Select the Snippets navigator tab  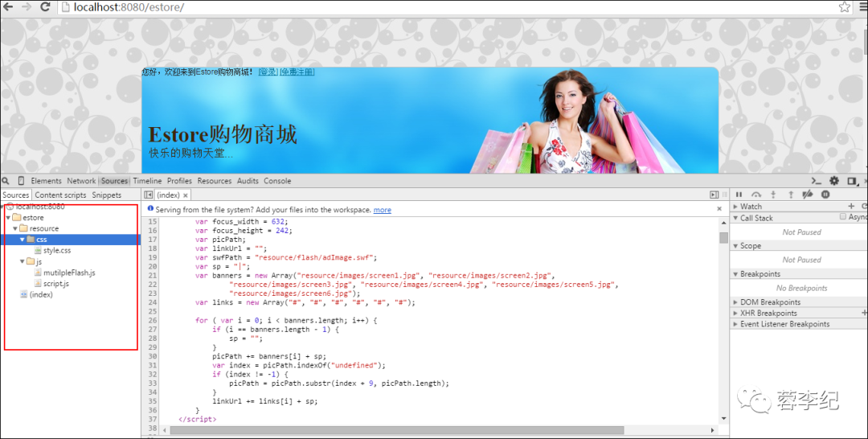[106, 195]
